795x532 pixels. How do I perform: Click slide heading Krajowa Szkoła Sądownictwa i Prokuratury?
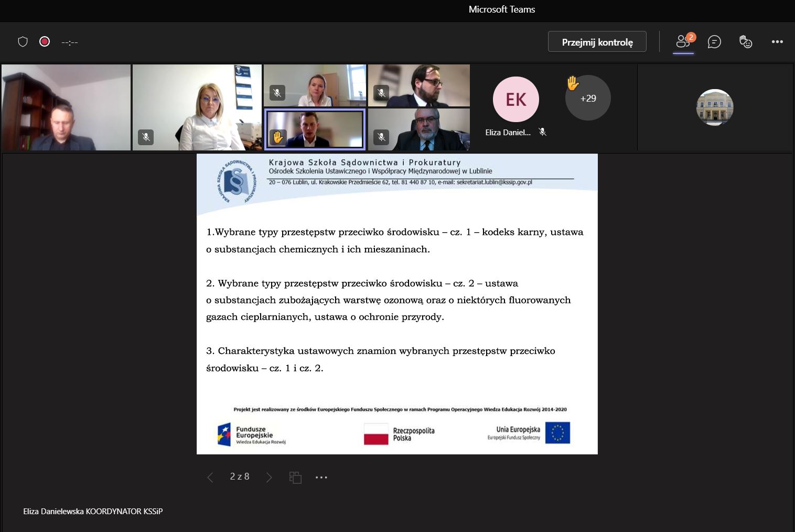364,162
